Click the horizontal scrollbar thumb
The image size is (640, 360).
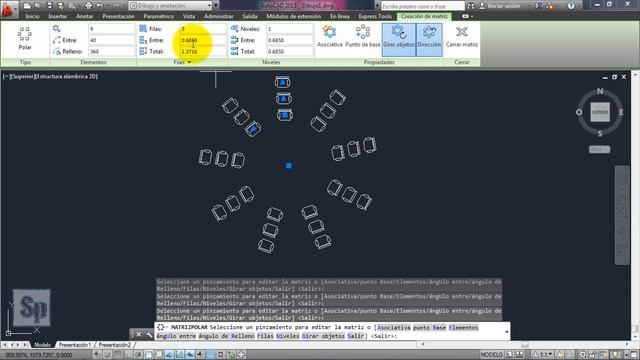pos(525,345)
